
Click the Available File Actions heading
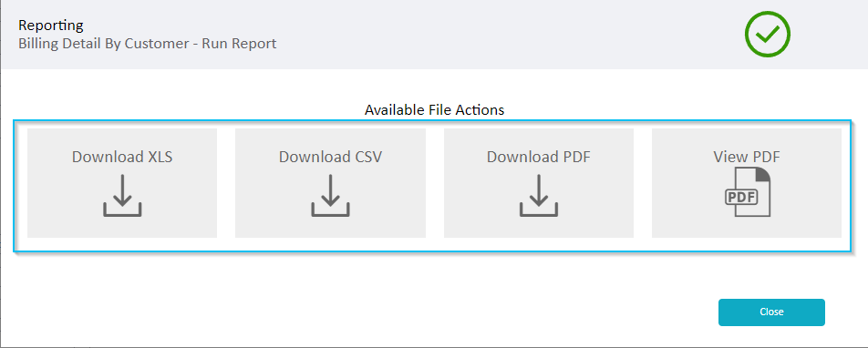pyautogui.click(x=435, y=110)
